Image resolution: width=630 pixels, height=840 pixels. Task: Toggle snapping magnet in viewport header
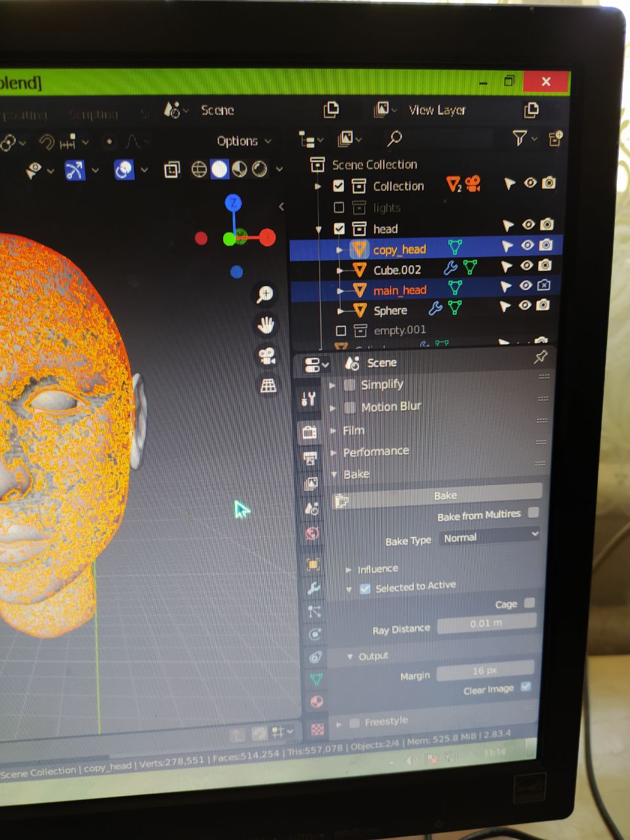coord(46,142)
